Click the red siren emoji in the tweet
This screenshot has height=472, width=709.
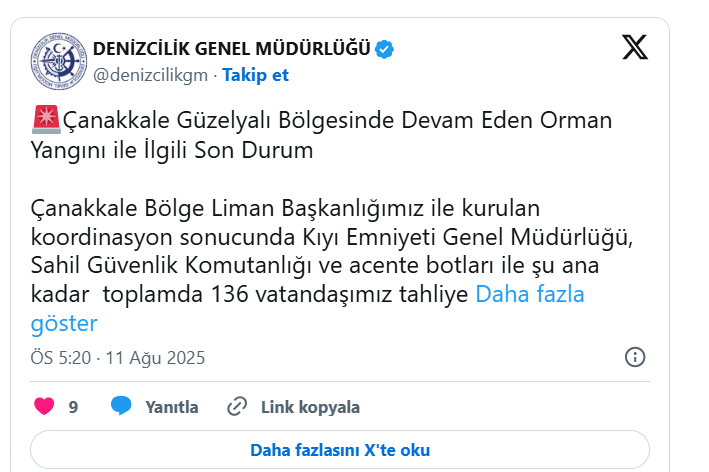tap(46, 120)
